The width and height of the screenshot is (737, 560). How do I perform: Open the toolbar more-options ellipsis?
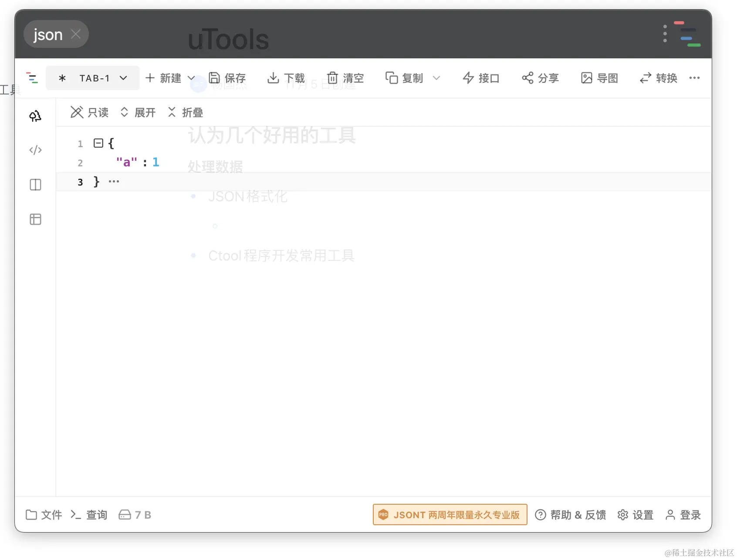pos(694,78)
